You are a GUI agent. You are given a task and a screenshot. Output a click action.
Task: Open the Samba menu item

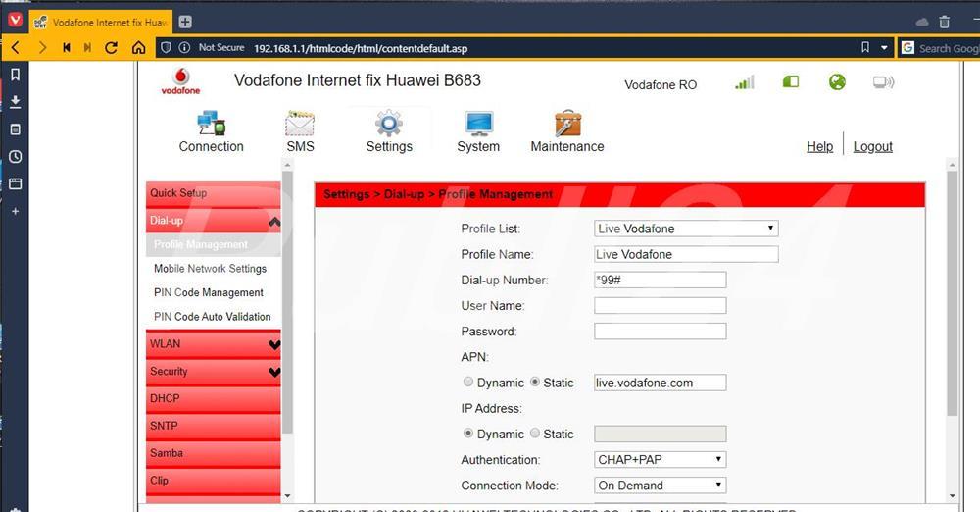point(213,453)
